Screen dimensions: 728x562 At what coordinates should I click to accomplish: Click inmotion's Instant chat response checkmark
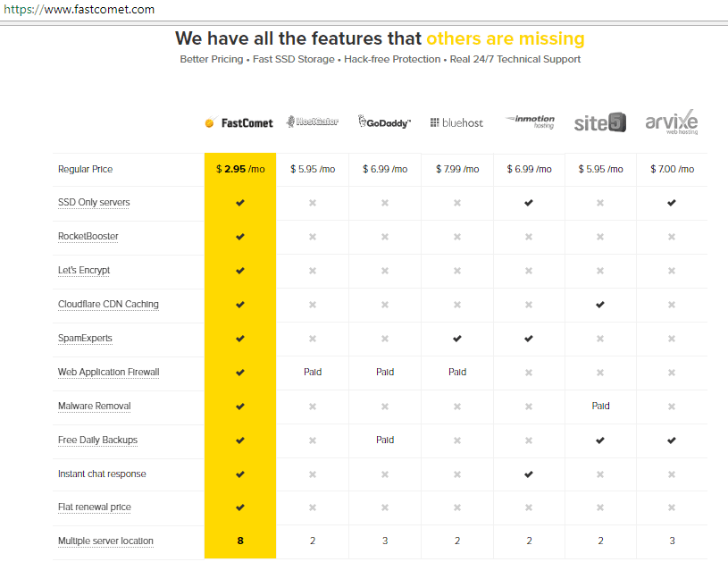[x=528, y=474]
